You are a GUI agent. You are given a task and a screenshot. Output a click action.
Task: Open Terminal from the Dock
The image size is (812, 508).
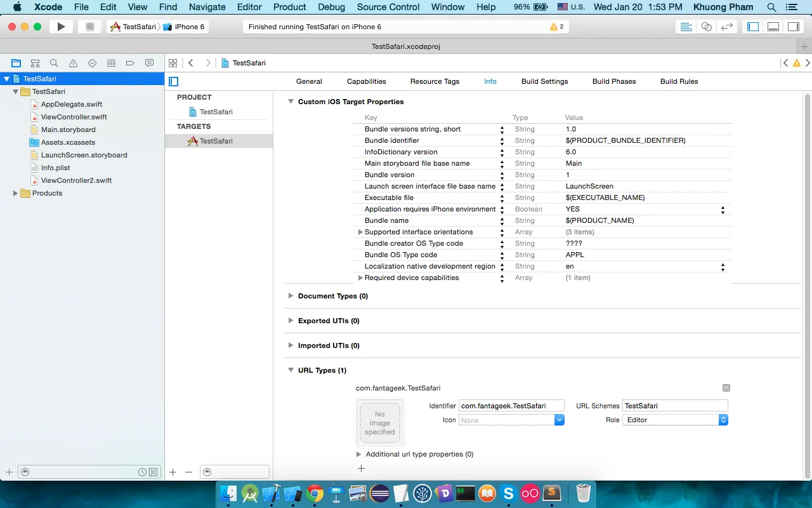click(466, 493)
